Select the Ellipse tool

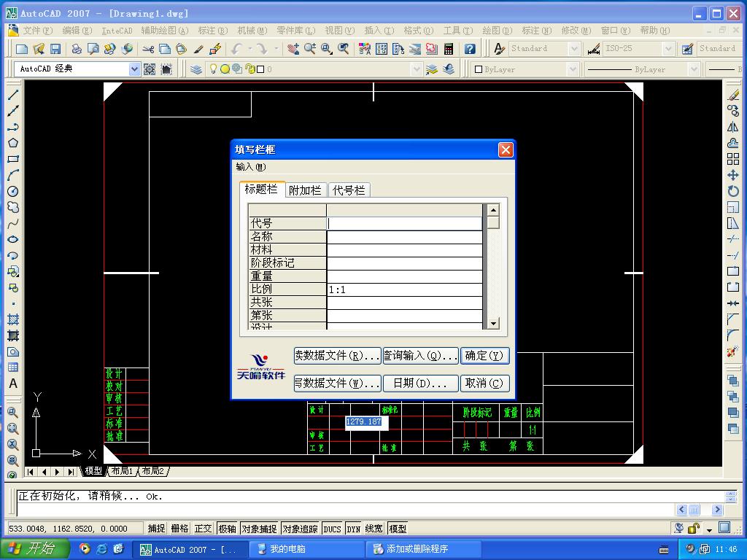[x=13, y=239]
